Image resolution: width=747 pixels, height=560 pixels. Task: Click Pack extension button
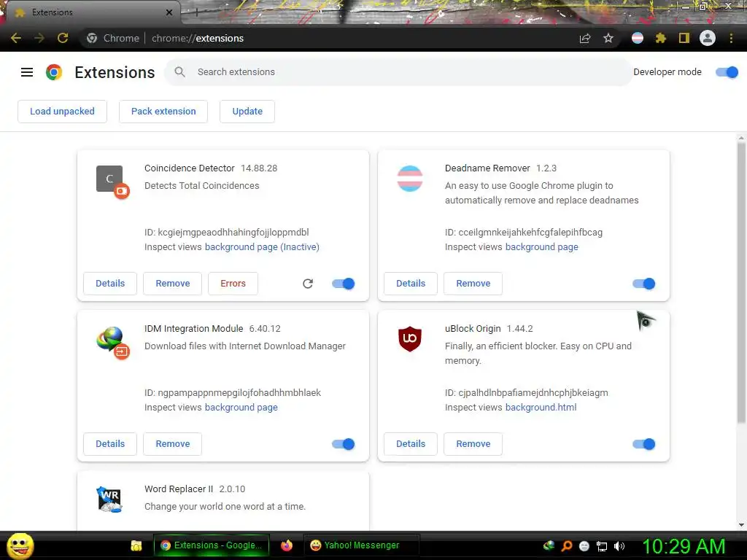[163, 112]
